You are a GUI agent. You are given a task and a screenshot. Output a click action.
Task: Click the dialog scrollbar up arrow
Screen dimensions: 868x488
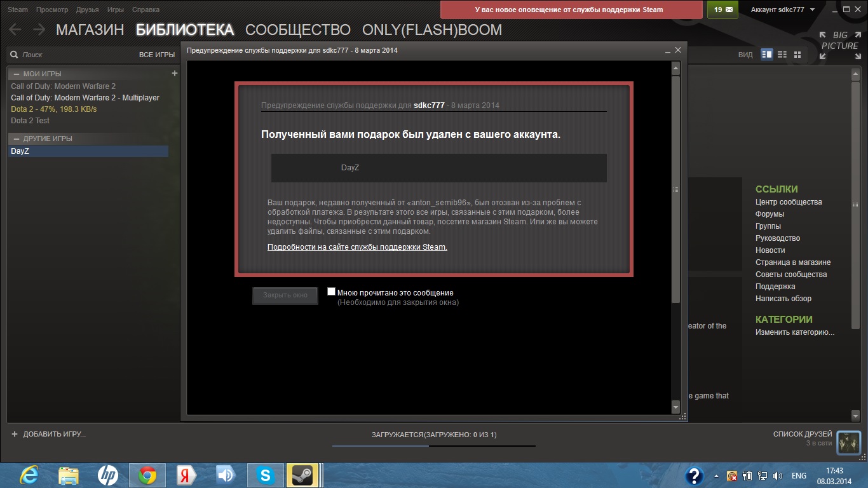click(675, 69)
